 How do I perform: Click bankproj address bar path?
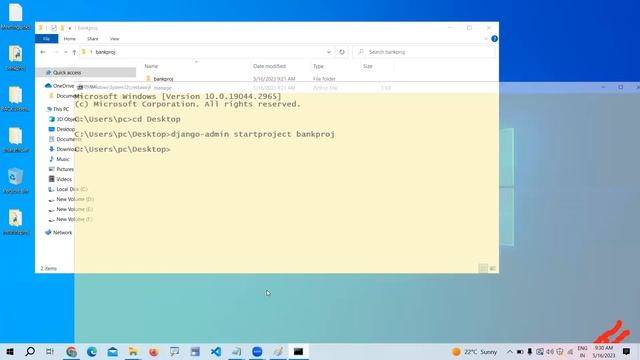105,52
